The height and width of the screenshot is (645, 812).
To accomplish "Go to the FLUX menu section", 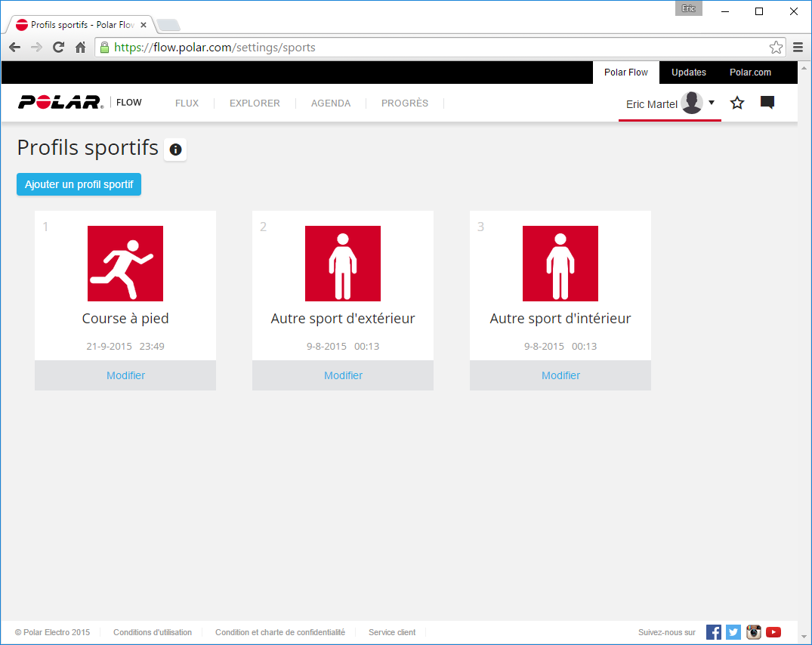I will (187, 103).
